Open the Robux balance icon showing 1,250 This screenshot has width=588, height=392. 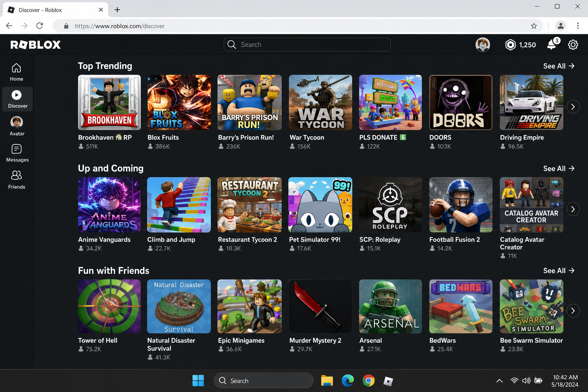tap(511, 45)
